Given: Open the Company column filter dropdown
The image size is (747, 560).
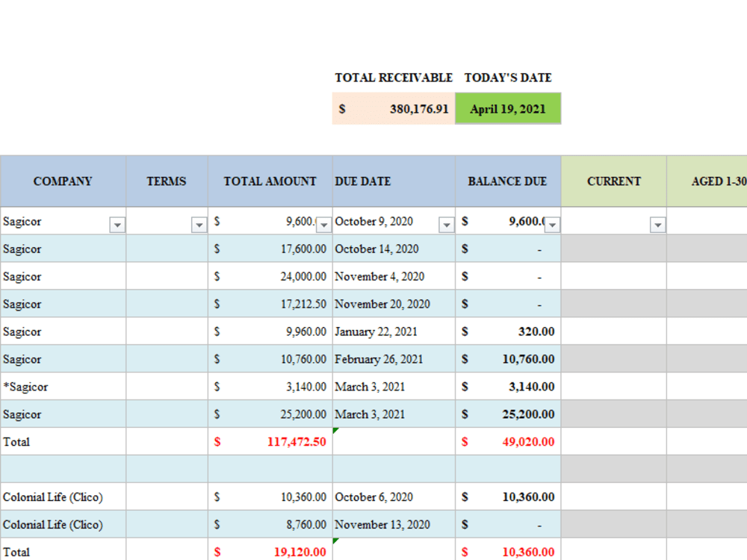Looking at the screenshot, I should (x=117, y=225).
